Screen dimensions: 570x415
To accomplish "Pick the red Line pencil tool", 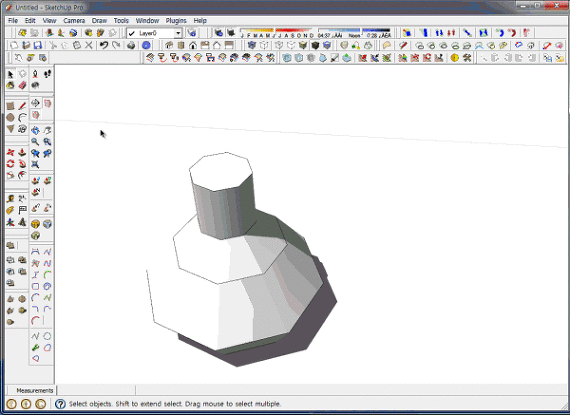I will coord(23,106).
